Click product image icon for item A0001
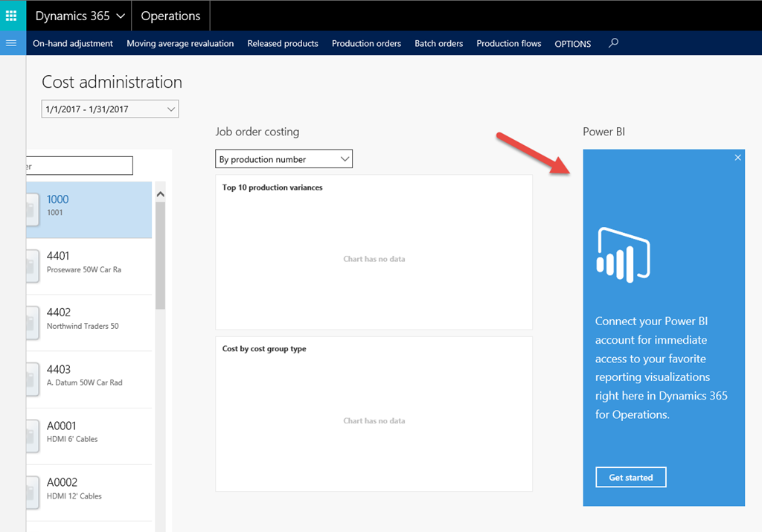 click(33, 436)
